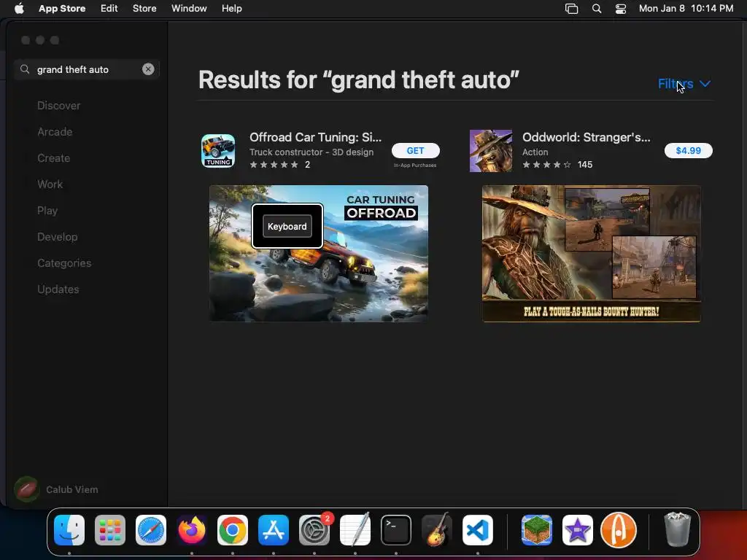Open Terminal from the dock
Viewport: 747px width, 560px height.
[x=396, y=530]
